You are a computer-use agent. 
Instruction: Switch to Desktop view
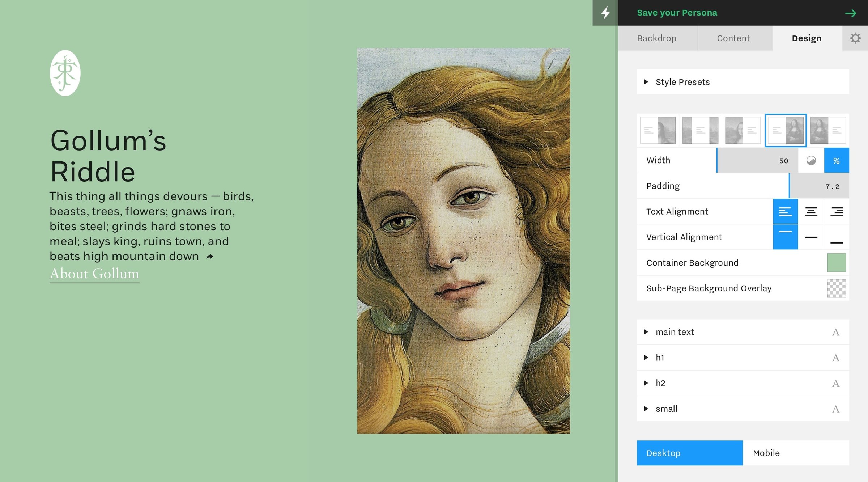tap(690, 453)
